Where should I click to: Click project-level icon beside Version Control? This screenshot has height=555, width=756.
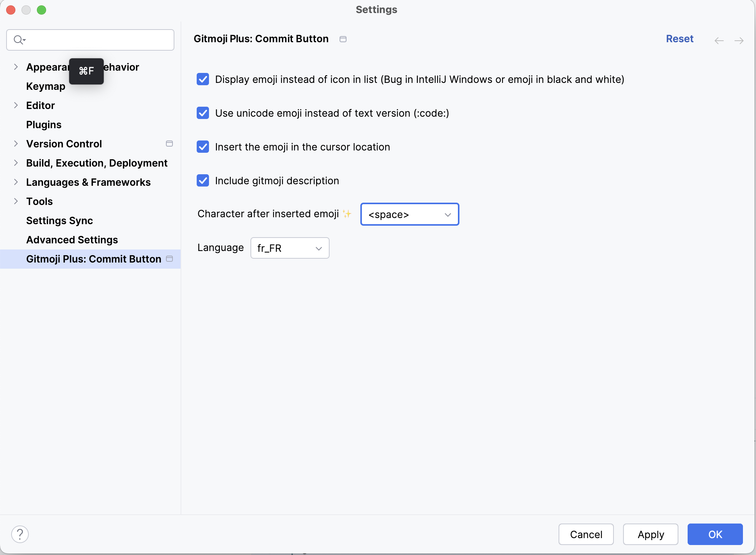pyautogui.click(x=169, y=144)
